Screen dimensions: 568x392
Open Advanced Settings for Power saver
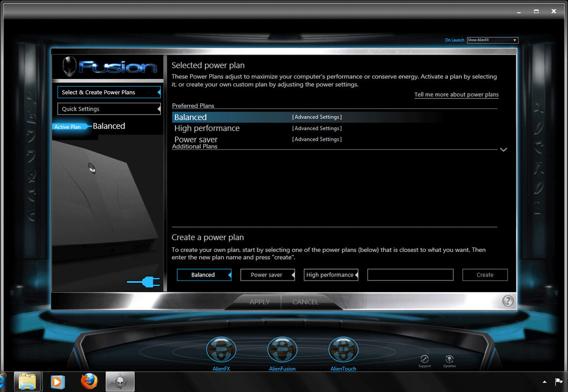(317, 139)
